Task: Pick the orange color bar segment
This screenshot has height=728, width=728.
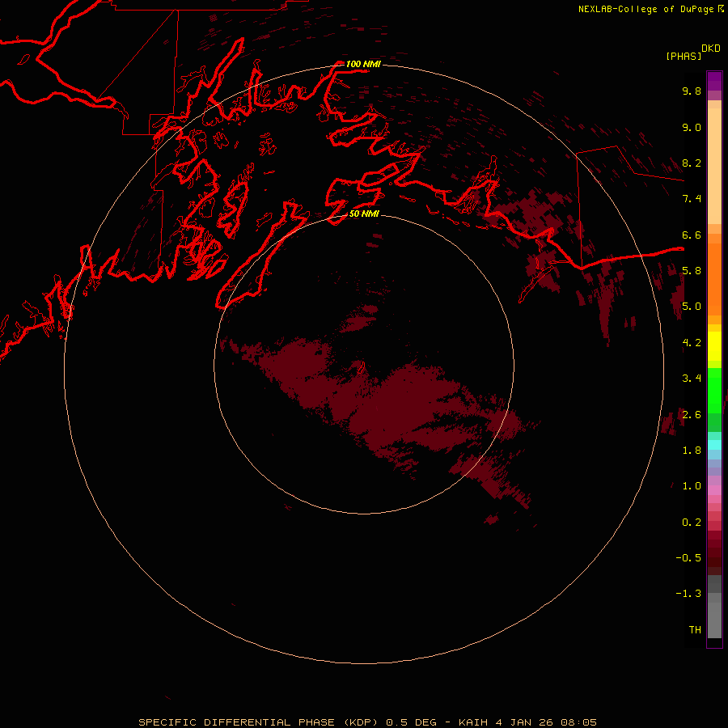Action: (714, 279)
